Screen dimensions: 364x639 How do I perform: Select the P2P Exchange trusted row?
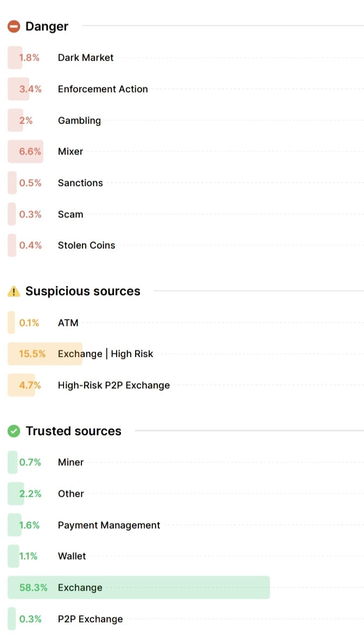pos(186,619)
